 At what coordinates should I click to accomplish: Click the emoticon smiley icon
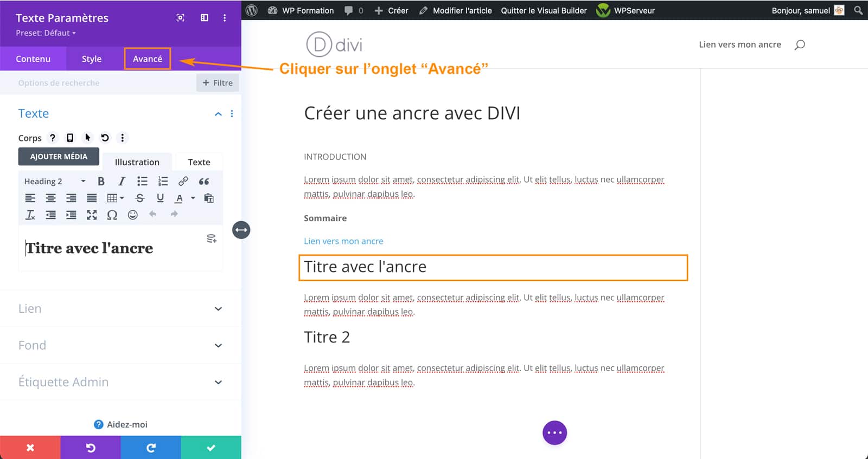point(132,215)
